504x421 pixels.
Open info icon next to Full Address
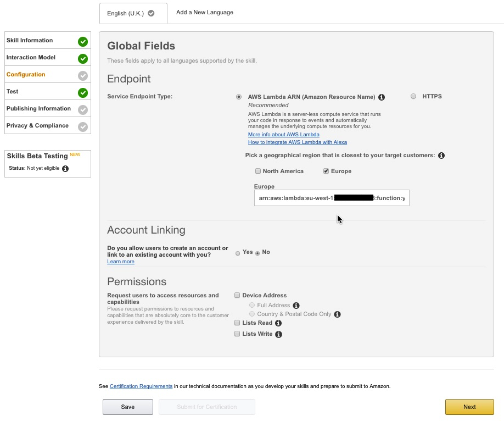point(296,306)
